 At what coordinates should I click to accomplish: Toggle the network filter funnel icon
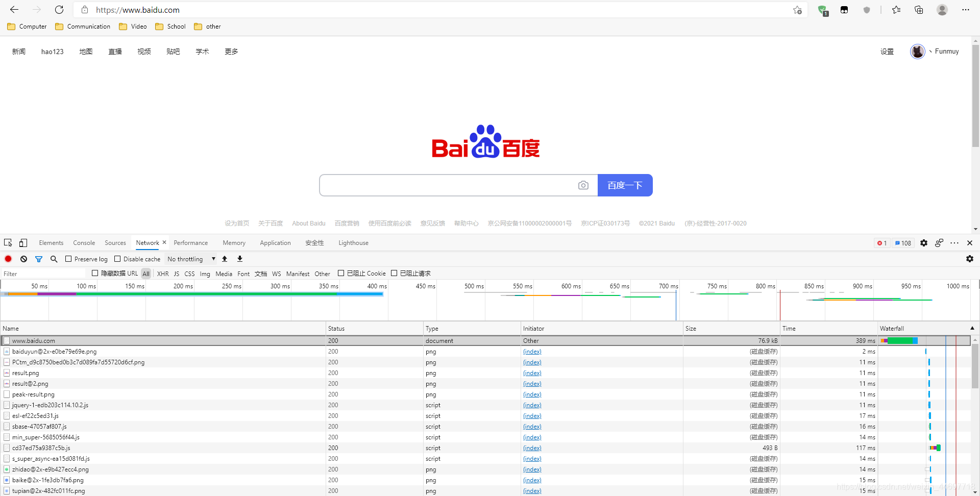(39, 259)
